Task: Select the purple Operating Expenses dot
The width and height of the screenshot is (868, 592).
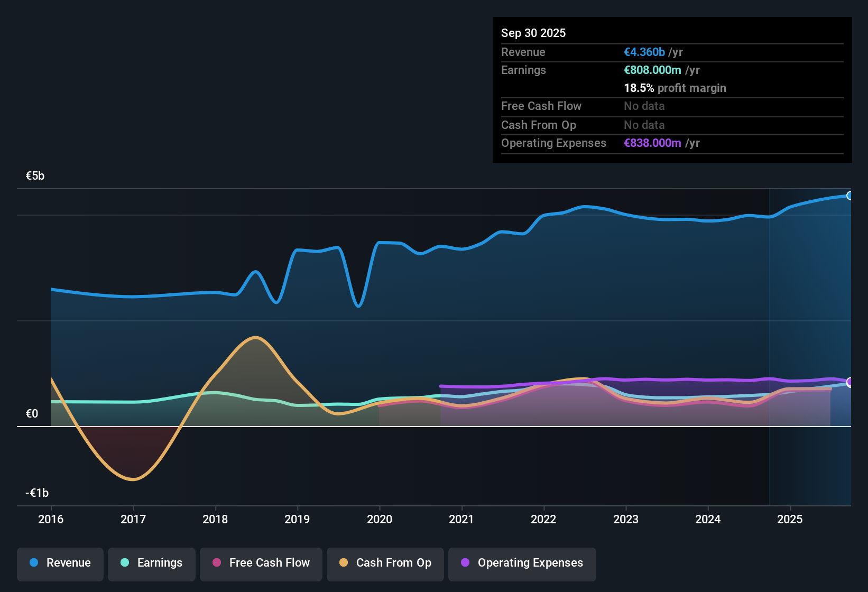Action: (465, 563)
